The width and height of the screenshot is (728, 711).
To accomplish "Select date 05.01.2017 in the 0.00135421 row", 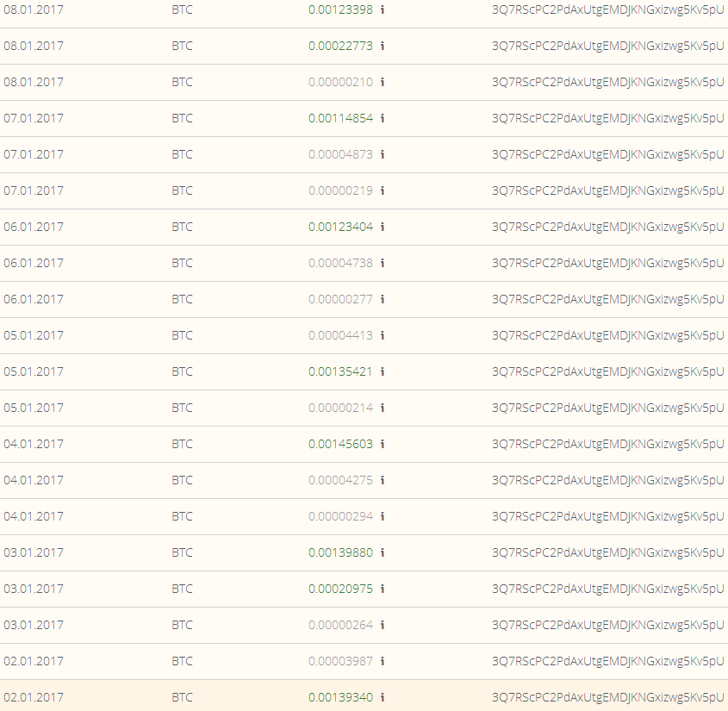I will pos(34,372).
